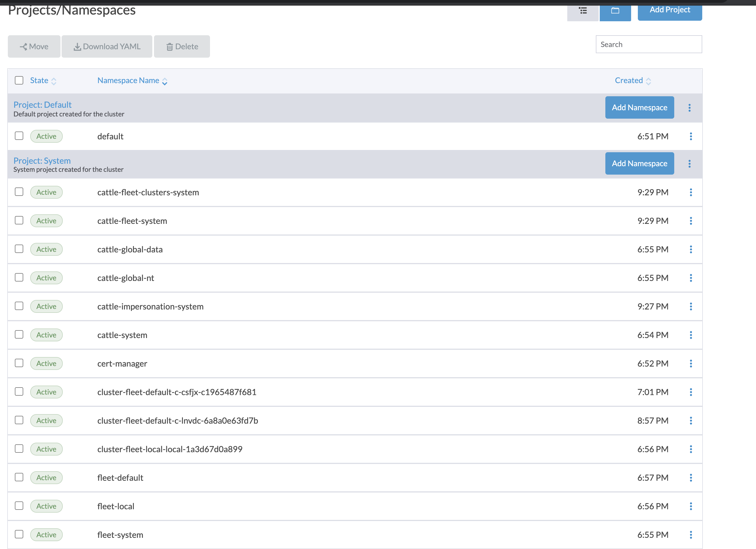Check the fleet-local namespace checkbox
756x549 pixels.
pos(19,506)
